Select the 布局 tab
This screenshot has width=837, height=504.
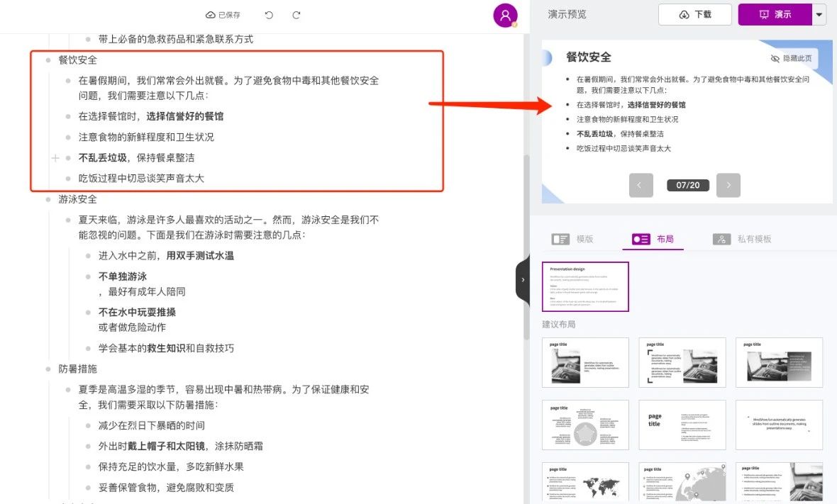(x=653, y=240)
